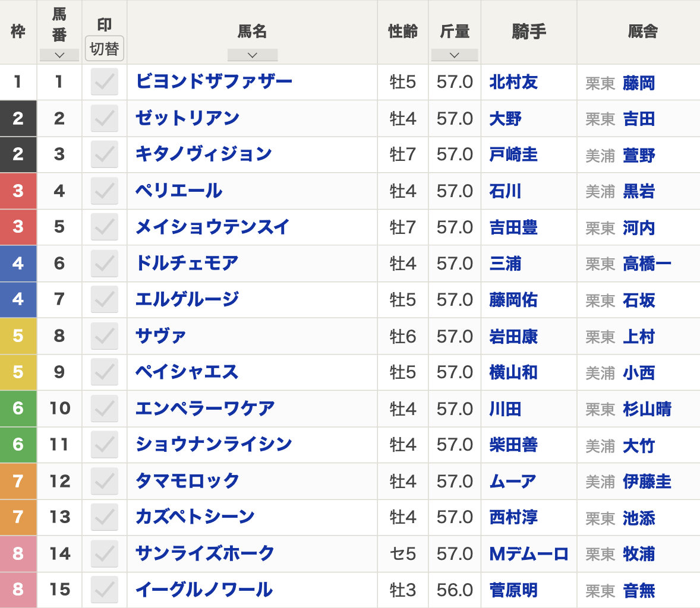Open horse page for キタノヴィジョン
This screenshot has width=700, height=608.
204,154
